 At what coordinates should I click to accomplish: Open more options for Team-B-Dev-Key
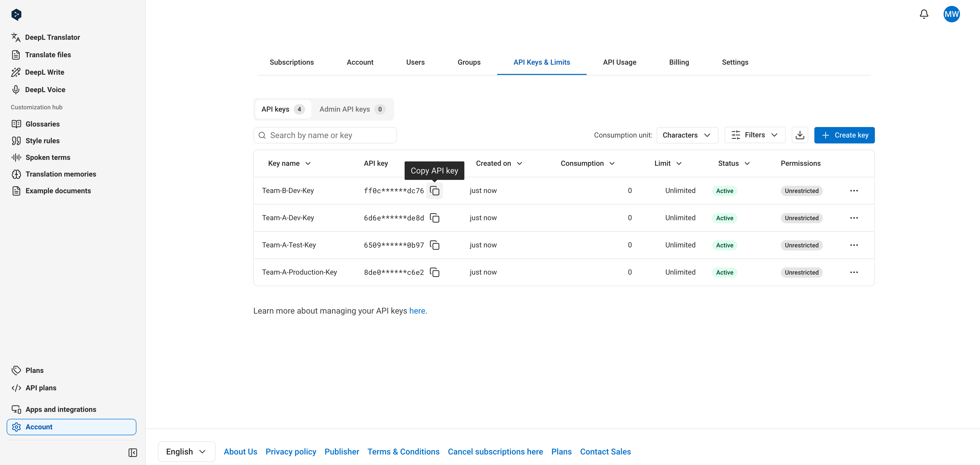(854, 190)
